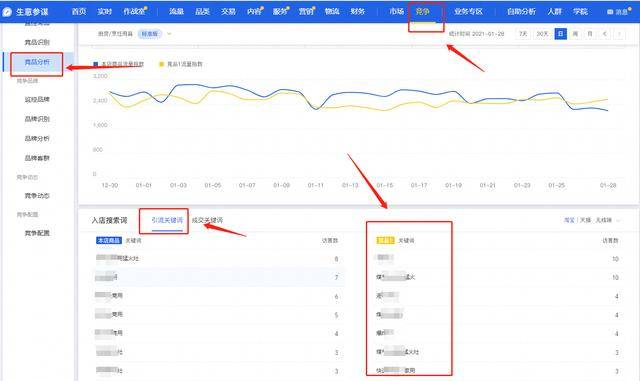Screen dimensions: 640x381
Task: Go to next date with right arrow
Action: coord(619,34)
